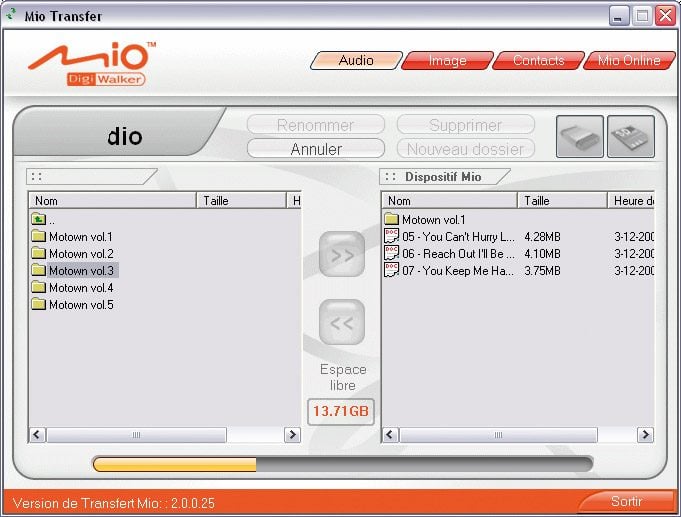Click the transfer-to-device >> arrow button

342,255
